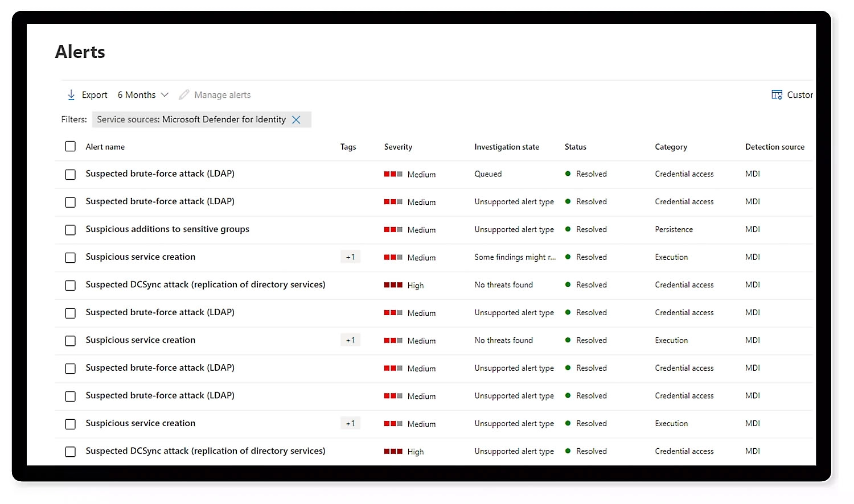Image resolution: width=854 pixels, height=504 pixels.
Task: Open the 6 Months time range dropdown
Action: [143, 95]
